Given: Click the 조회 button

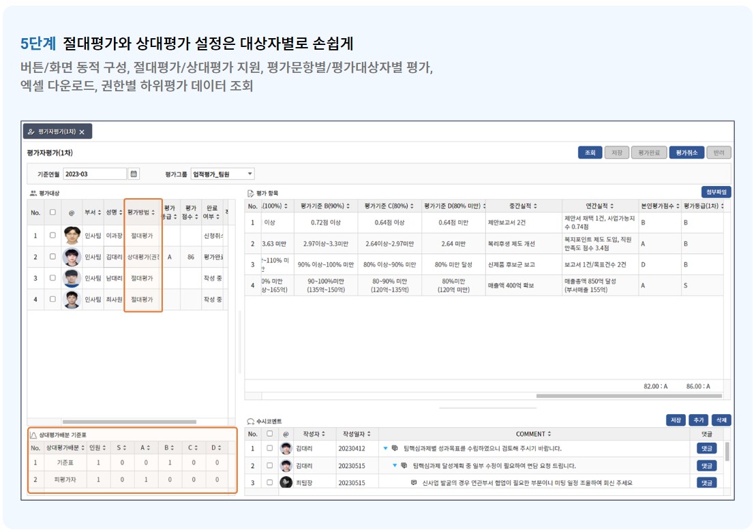Looking at the screenshot, I should click(590, 153).
